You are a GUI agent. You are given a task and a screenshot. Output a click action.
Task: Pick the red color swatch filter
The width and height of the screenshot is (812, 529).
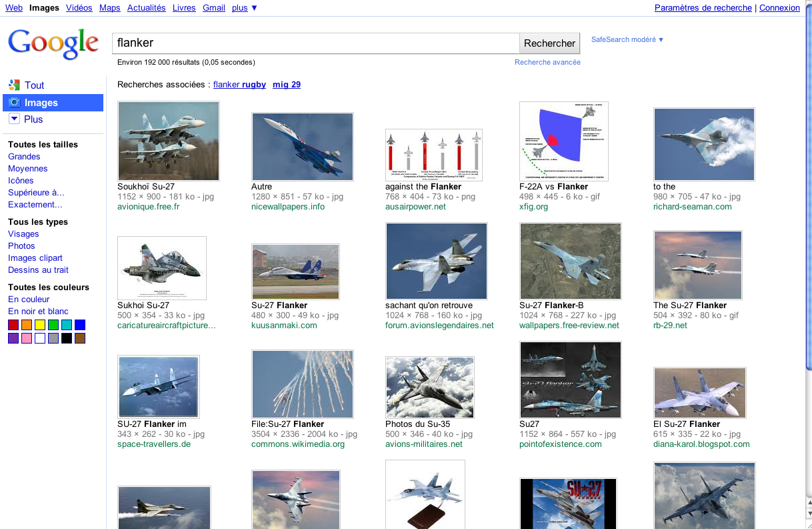tap(13, 325)
